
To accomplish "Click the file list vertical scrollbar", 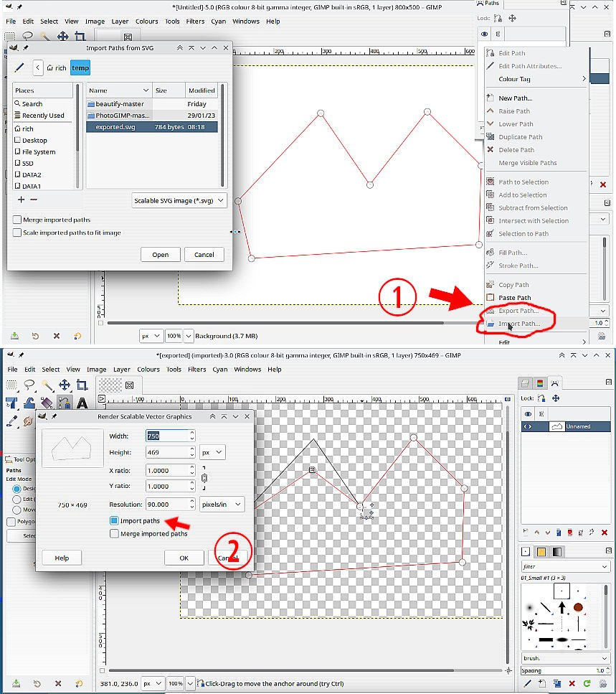I will point(222,135).
